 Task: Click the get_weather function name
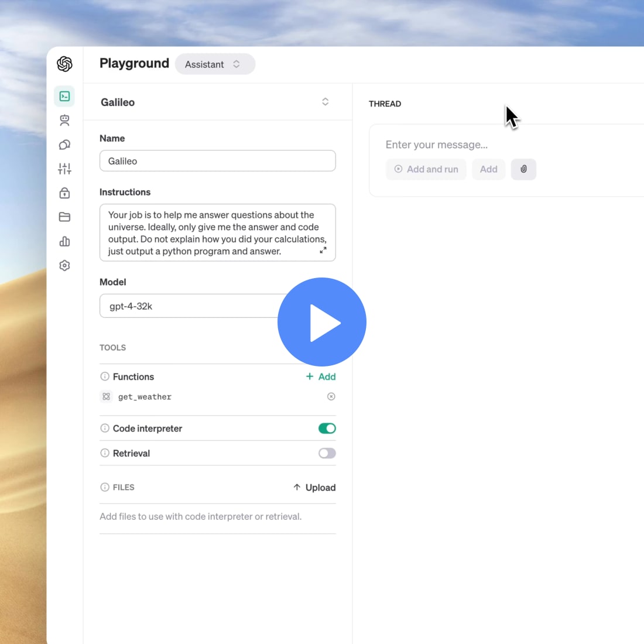point(145,397)
